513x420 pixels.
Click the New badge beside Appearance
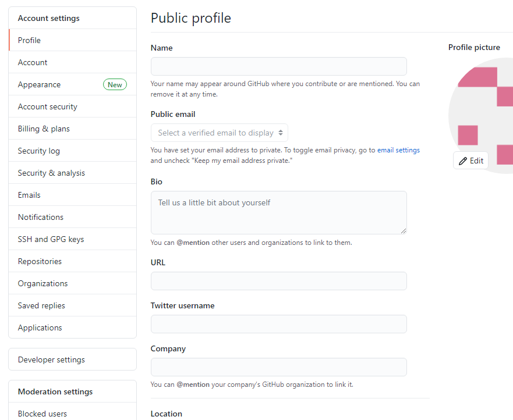115,85
